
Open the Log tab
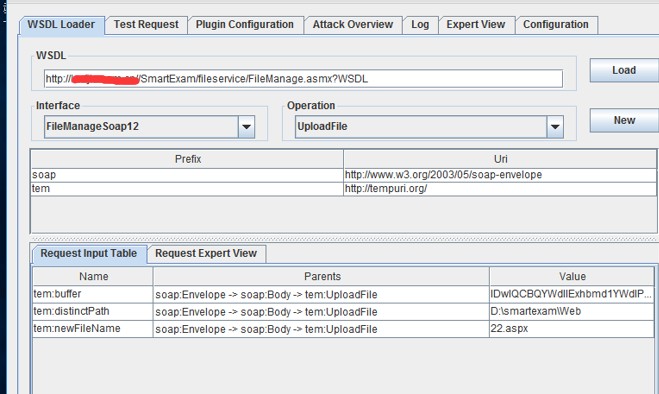pyautogui.click(x=420, y=25)
